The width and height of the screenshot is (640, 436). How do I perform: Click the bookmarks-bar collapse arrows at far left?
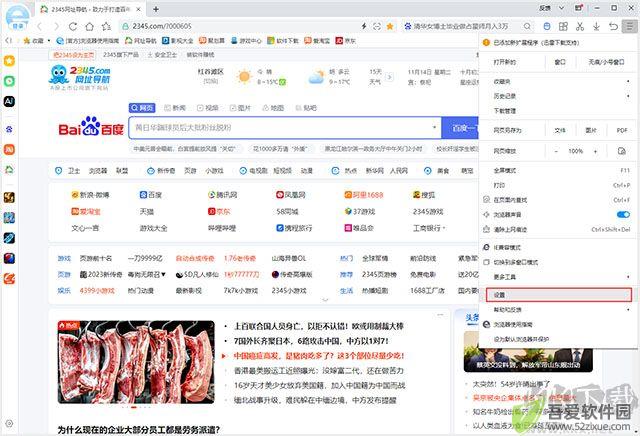click(9, 40)
